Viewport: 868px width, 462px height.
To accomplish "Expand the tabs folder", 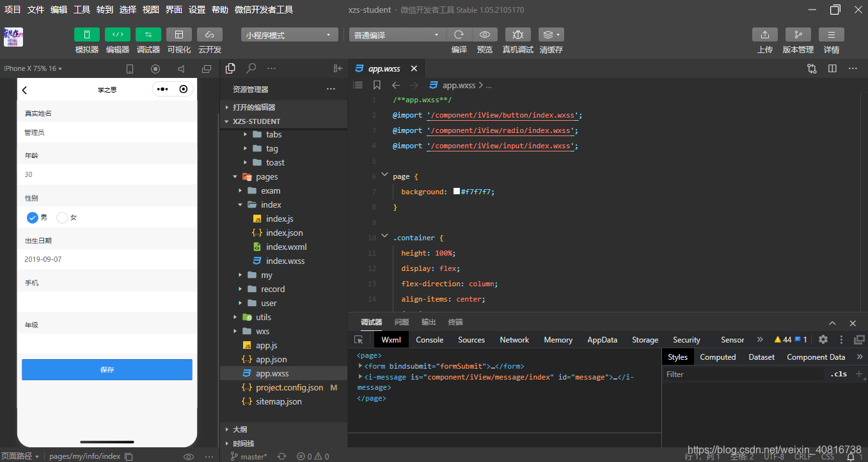I will coord(283,135).
